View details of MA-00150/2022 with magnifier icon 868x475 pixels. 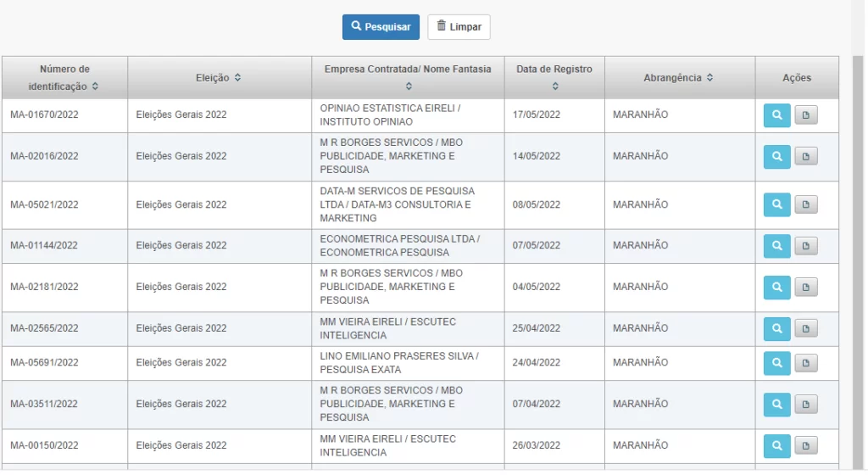click(x=776, y=445)
